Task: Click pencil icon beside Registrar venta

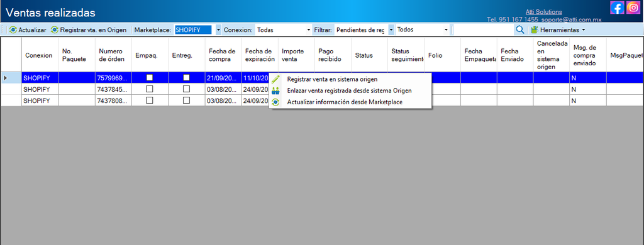Action: click(276, 79)
